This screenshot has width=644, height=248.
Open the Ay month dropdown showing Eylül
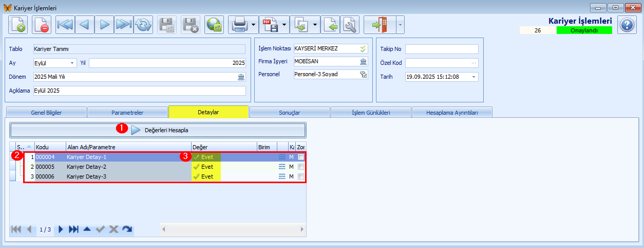(72, 63)
